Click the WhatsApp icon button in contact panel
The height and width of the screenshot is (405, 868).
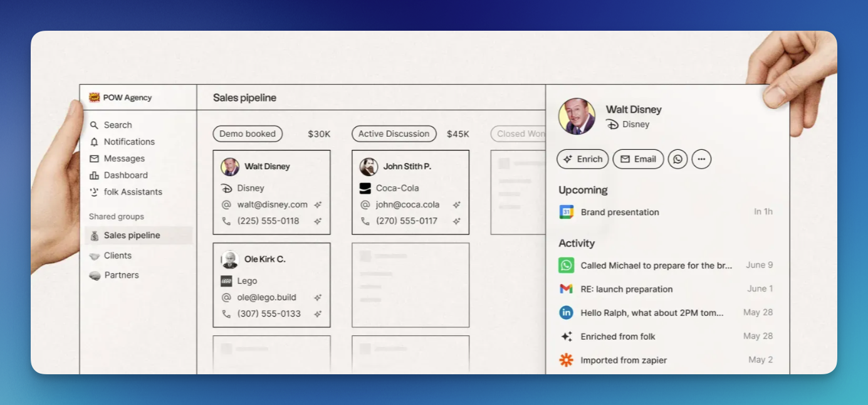(677, 159)
